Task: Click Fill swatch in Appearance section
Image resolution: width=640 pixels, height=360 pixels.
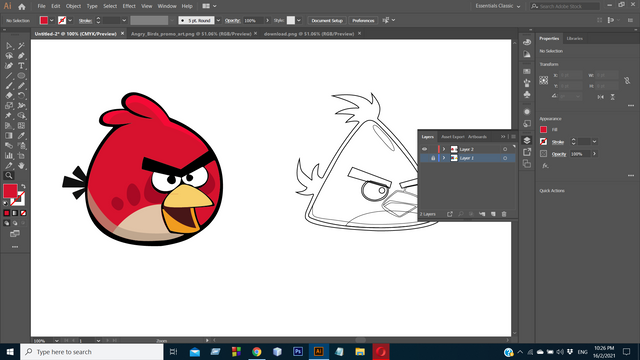Action: tap(543, 129)
